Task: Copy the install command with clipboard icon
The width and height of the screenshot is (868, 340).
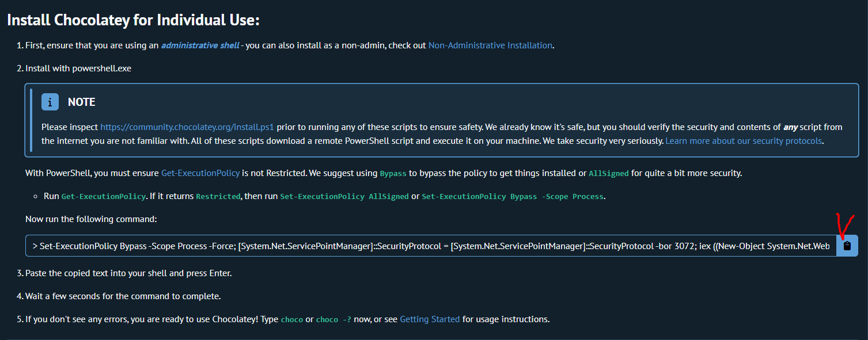Action: (x=847, y=246)
